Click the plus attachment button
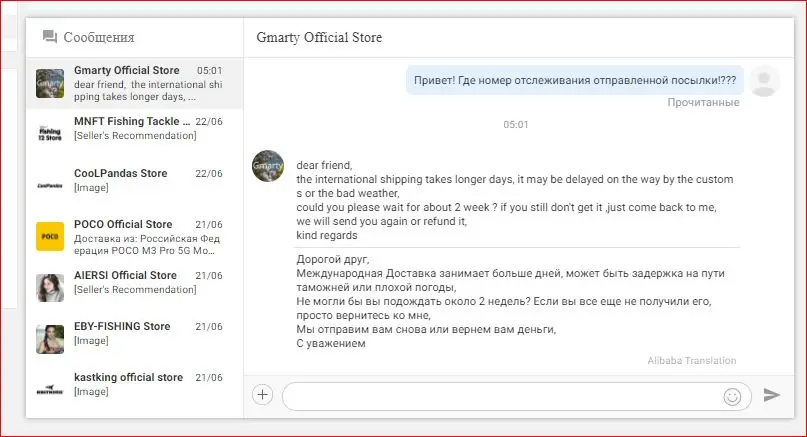Image resolution: width=807 pixels, height=437 pixels. pos(262,395)
